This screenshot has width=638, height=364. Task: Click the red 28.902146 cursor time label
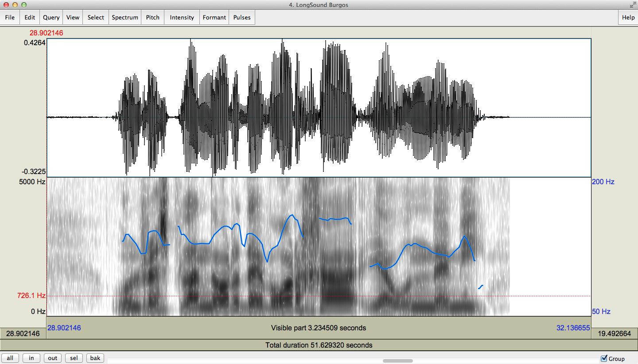pyautogui.click(x=46, y=33)
